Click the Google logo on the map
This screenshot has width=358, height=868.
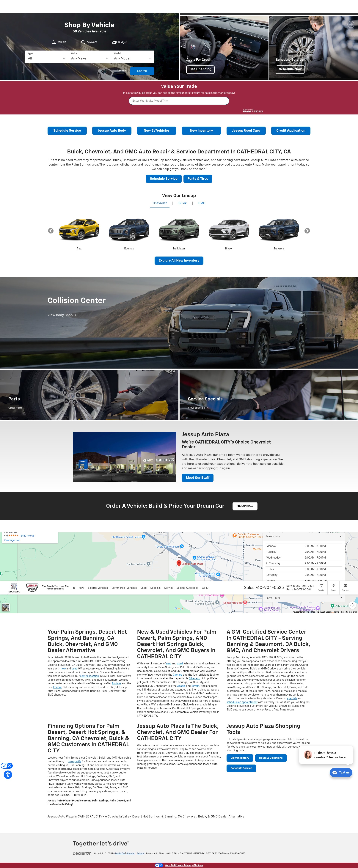point(179,608)
